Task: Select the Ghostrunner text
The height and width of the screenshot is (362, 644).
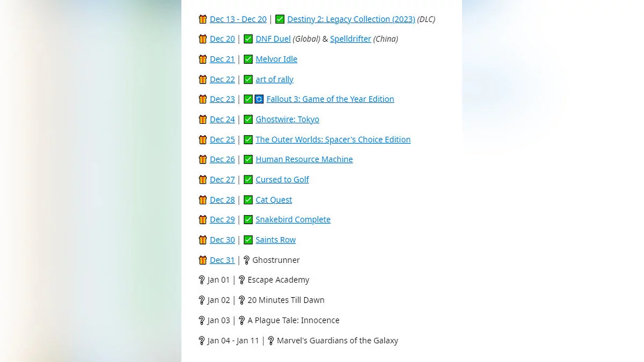Action: (x=276, y=260)
